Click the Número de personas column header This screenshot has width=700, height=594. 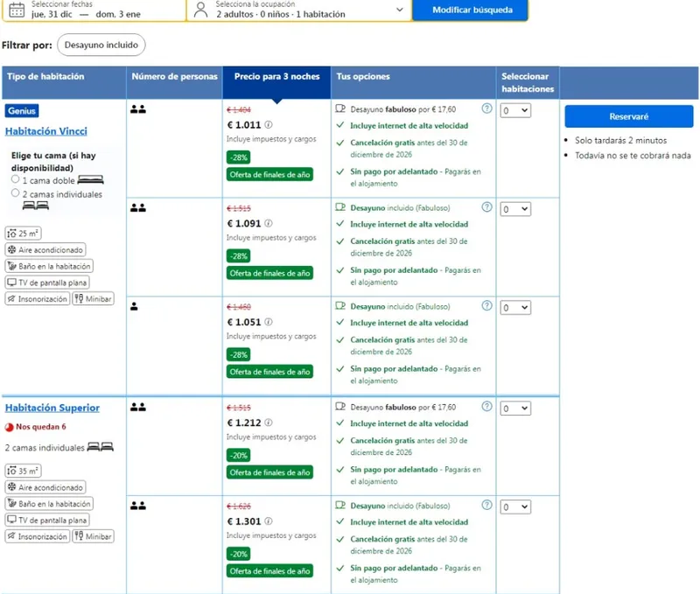[x=174, y=82]
